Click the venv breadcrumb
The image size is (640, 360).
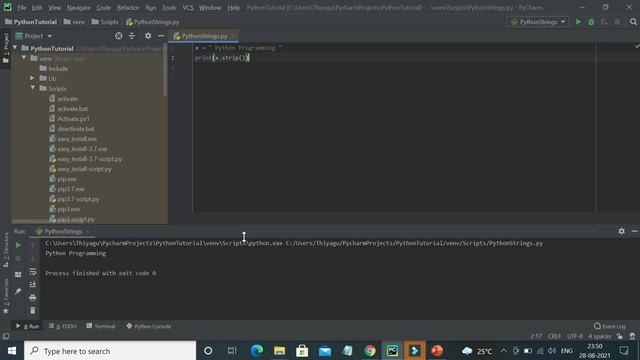coord(74,22)
